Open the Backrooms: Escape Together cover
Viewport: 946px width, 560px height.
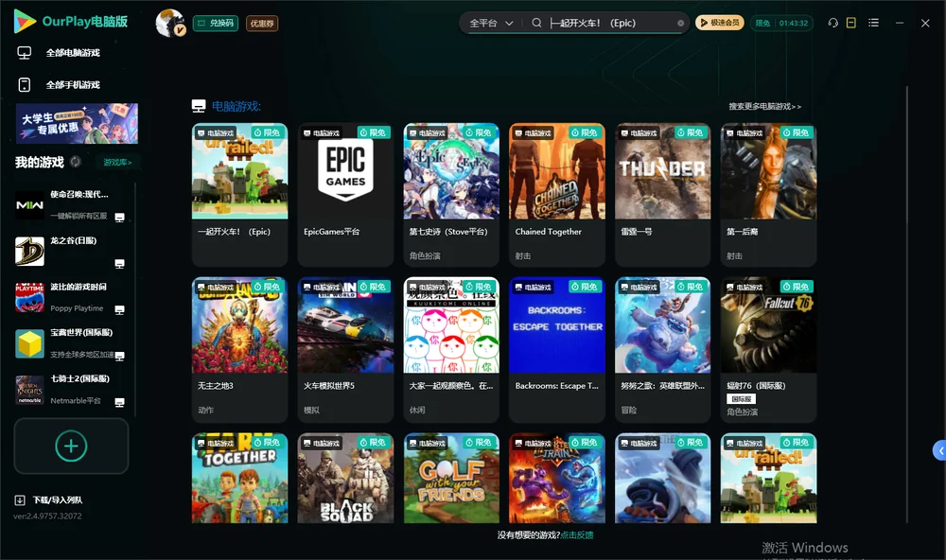(x=557, y=325)
